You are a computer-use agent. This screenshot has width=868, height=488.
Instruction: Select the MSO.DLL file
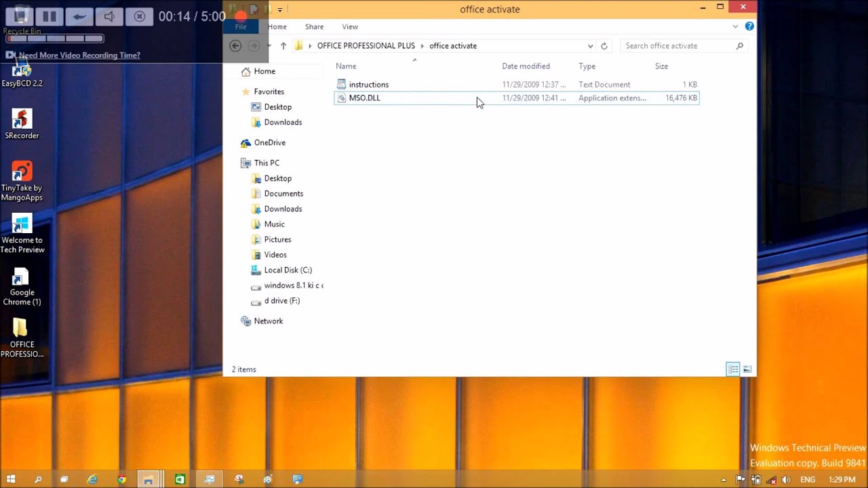(516, 98)
